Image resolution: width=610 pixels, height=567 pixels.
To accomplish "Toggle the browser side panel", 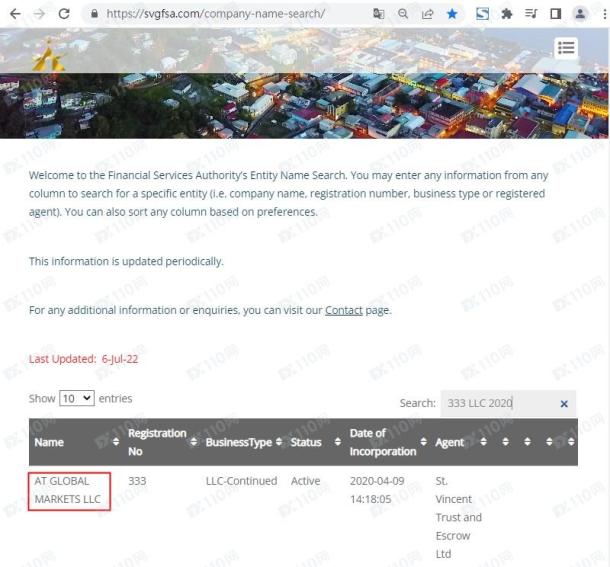I will [x=556, y=14].
